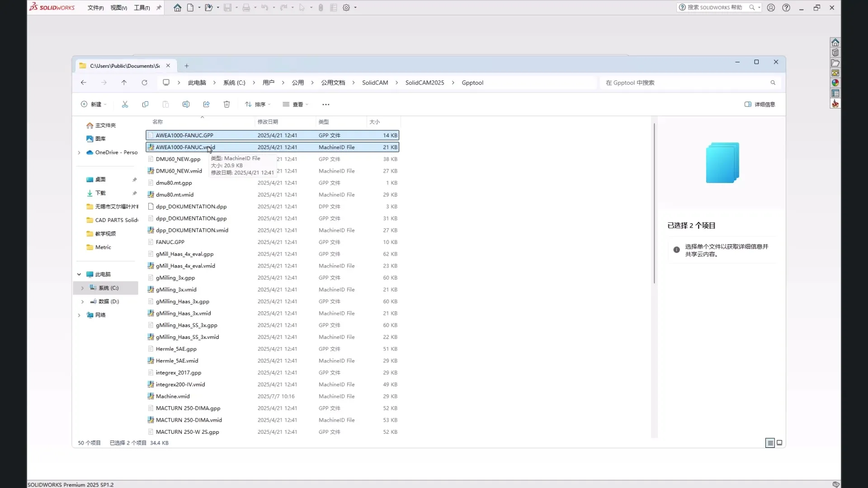868x488 pixels.
Task: Switch to details list view in status bar
Action: click(x=770, y=443)
